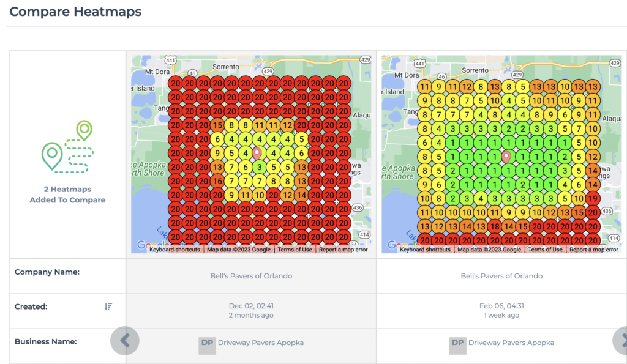Go to previous heatmap with left arrow
Screen dimensions: 627x364
[x=125, y=341]
